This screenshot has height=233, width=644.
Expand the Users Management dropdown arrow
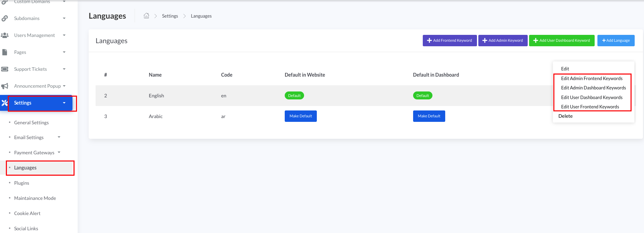coord(64,35)
